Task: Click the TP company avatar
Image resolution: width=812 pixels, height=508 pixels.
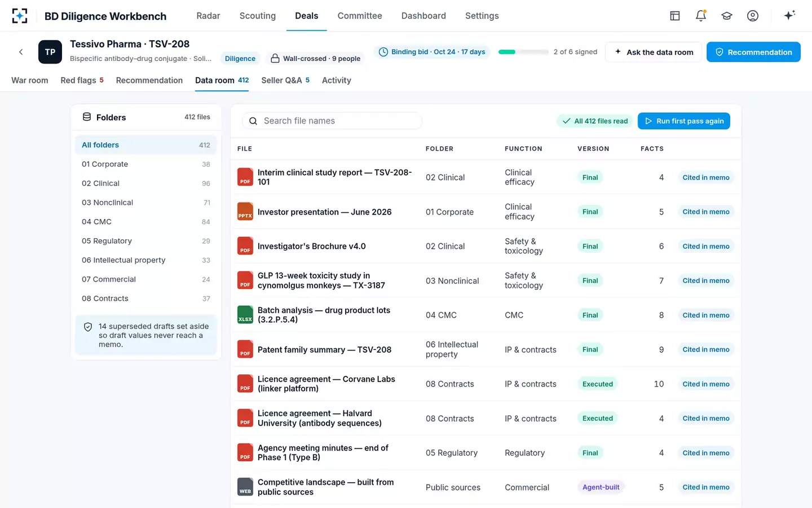Action: coord(50,52)
